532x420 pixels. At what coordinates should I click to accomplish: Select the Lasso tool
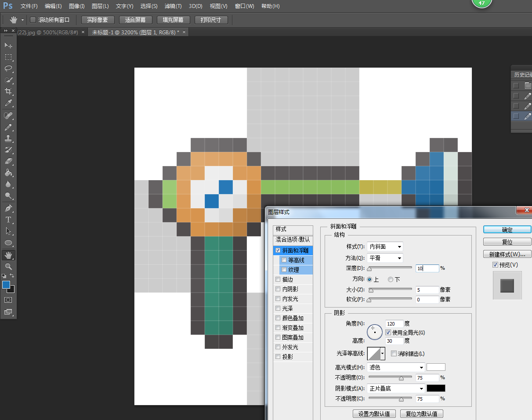[8, 68]
